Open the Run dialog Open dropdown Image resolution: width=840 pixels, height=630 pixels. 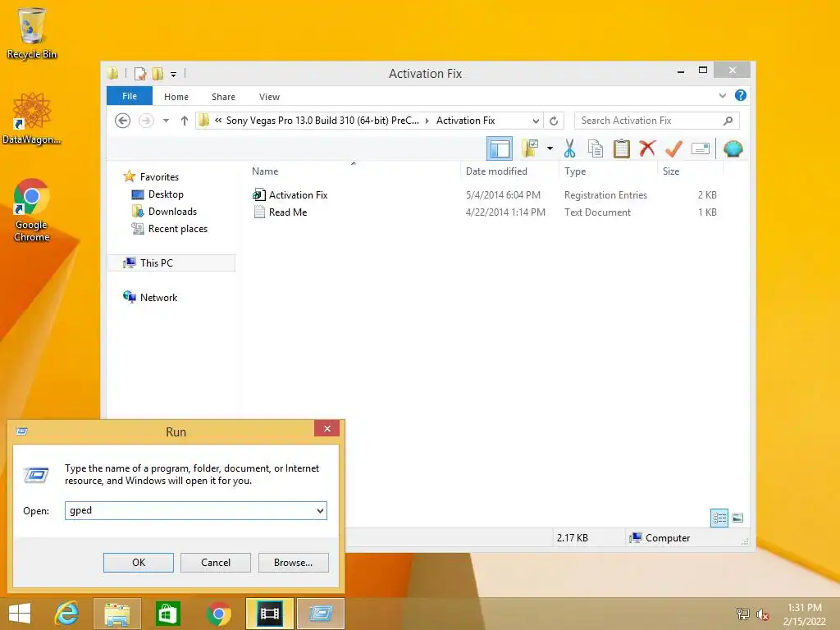point(320,510)
